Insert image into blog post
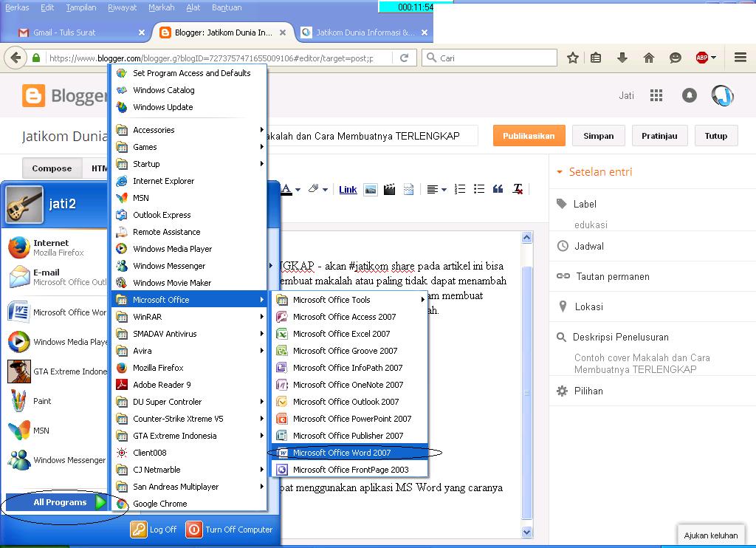Viewport: 756px width, 548px height. tap(371, 190)
